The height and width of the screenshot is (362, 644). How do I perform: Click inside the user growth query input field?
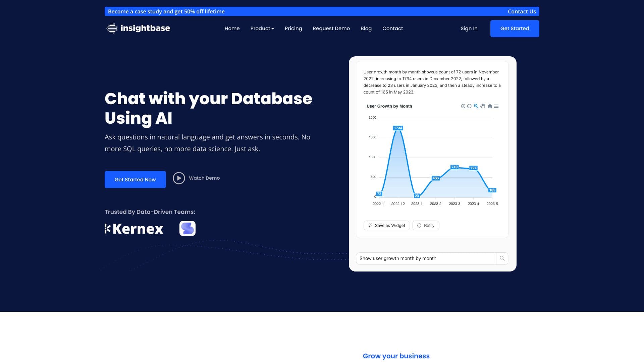pos(419,258)
